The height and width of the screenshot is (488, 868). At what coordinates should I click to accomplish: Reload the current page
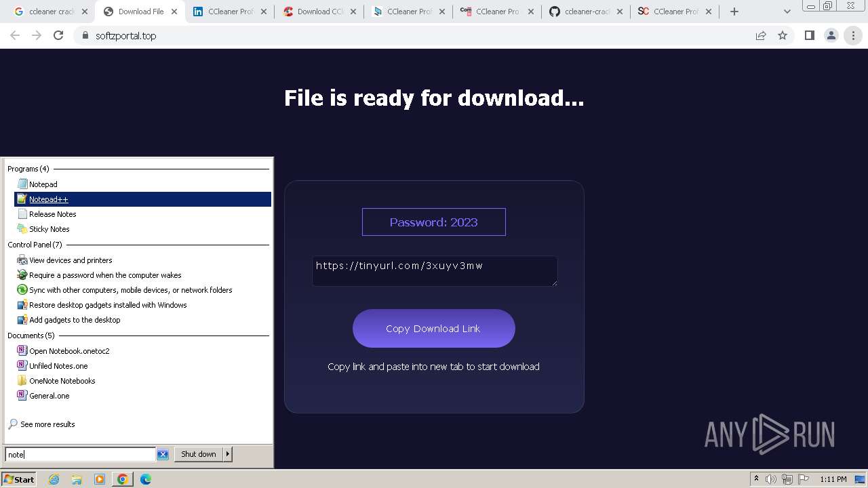(x=58, y=36)
